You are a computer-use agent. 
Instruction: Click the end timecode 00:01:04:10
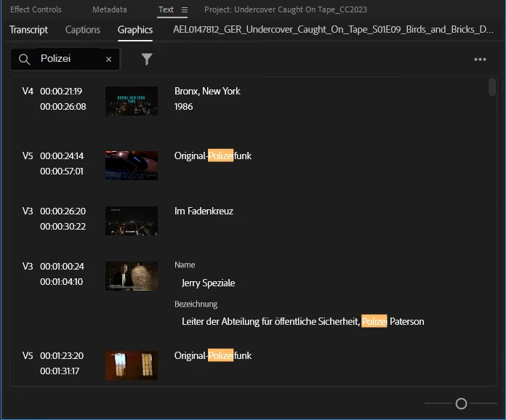(x=61, y=282)
